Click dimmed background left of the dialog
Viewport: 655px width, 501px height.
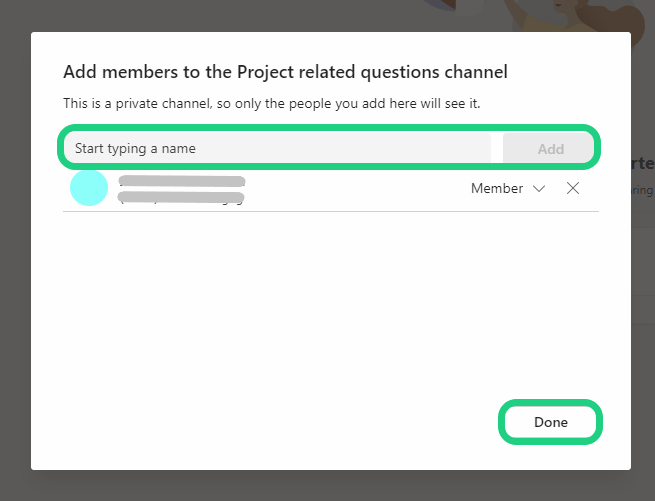(15, 250)
